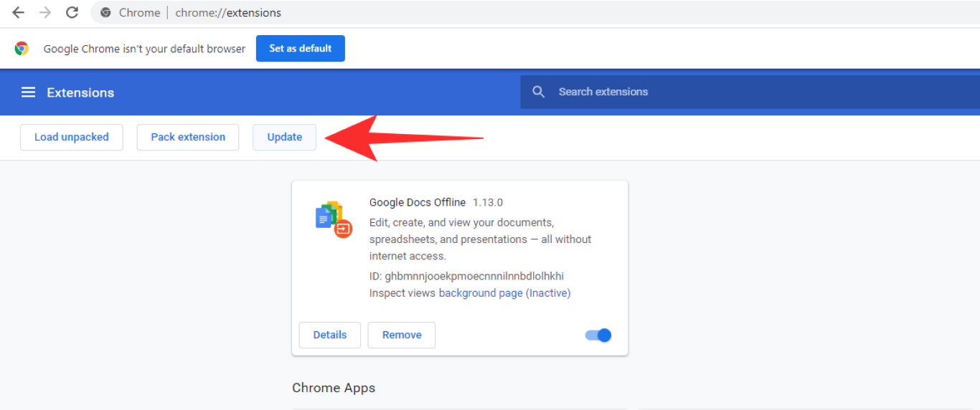980x410 pixels.
Task: Click the Extensions page title
Action: click(80, 92)
